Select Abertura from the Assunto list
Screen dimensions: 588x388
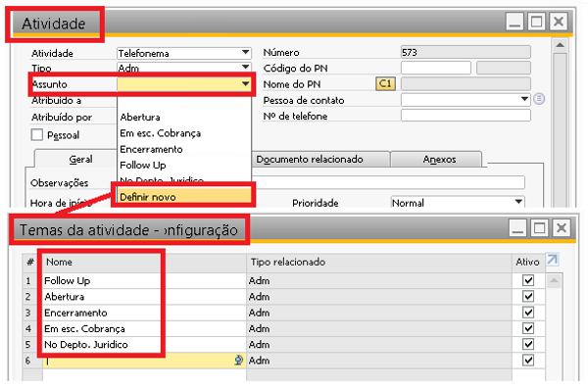tap(184, 117)
